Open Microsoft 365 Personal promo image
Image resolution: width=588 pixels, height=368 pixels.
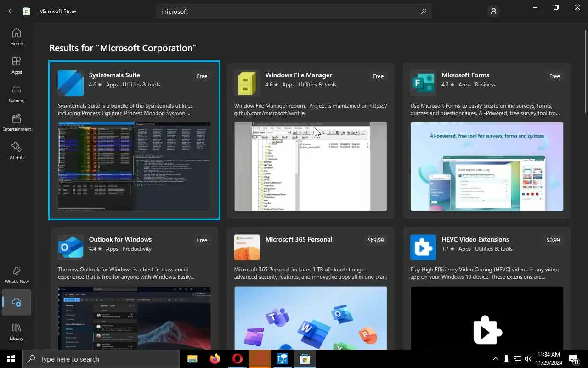click(x=311, y=318)
